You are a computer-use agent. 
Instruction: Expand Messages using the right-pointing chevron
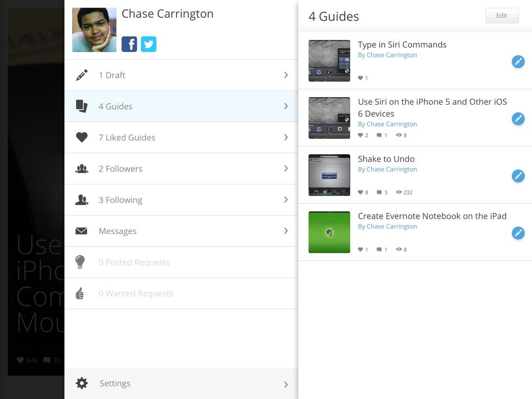point(286,231)
